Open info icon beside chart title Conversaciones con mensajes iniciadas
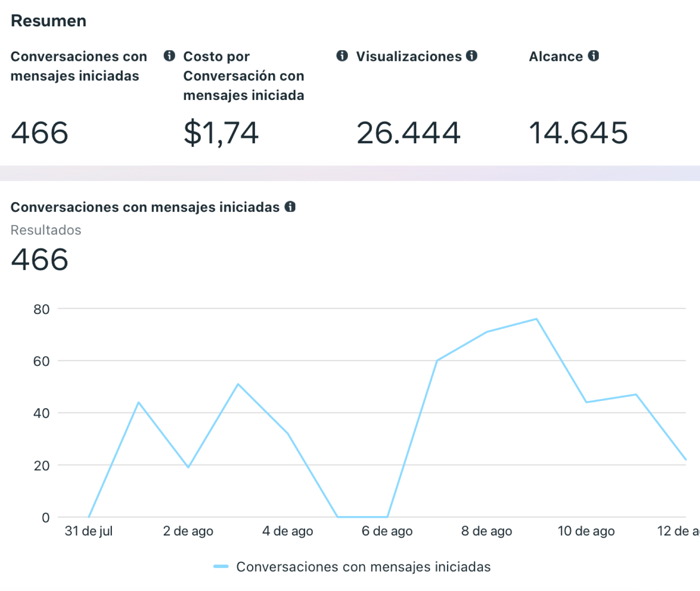This screenshot has height=591, width=700. 290,207
